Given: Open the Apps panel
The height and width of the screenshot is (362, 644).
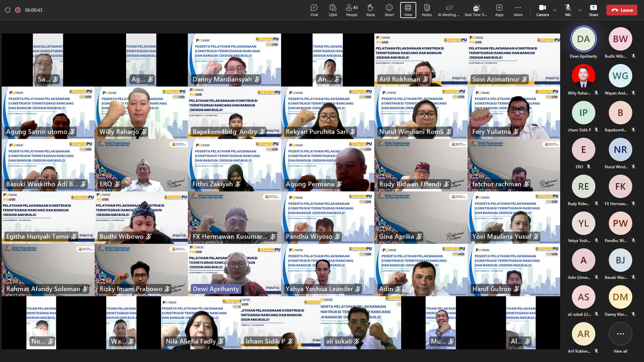Looking at the screenshot, I should point(499,10).
